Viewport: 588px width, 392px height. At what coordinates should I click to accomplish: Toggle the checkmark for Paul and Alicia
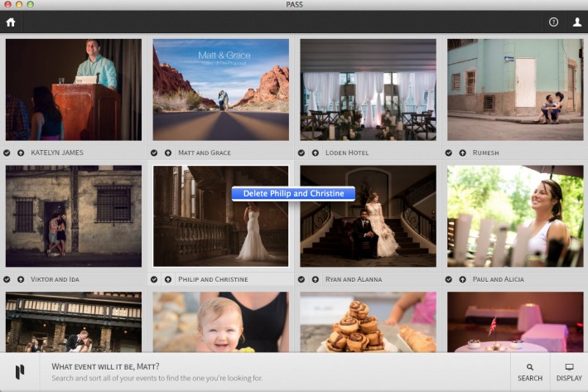(x=449, y=279)
